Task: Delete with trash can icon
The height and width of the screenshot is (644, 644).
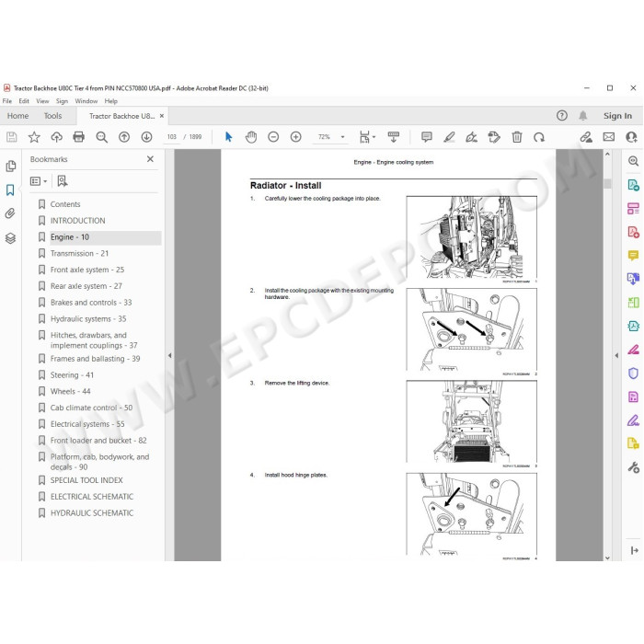Action: click(517, 137)
